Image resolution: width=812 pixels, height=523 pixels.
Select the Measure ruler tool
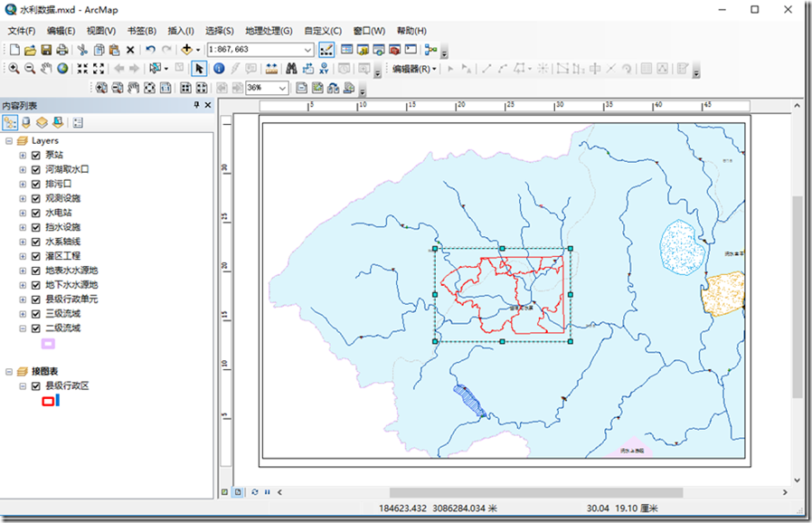[271, 69]
